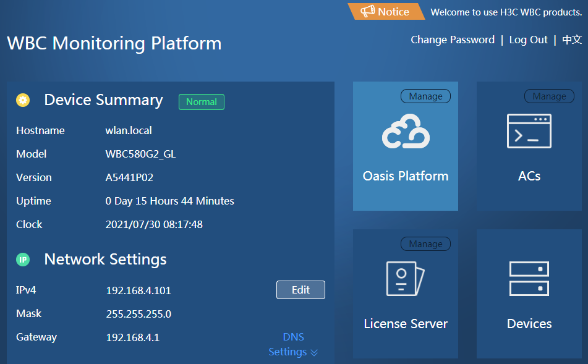Select the Oasis Platform card title
Image resolution: width=588 pixels, height=364 pixels.
pyautogui.click(x=406, y=176)
